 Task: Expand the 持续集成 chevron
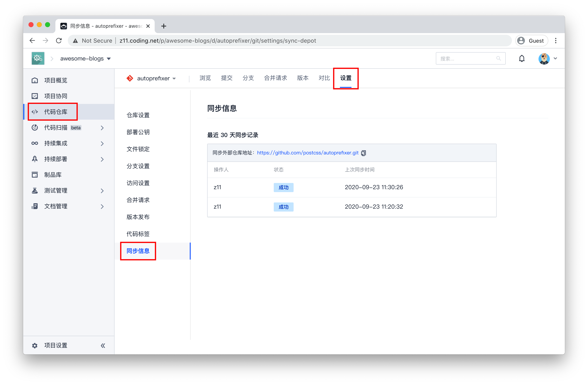click(x=102, y=143)
